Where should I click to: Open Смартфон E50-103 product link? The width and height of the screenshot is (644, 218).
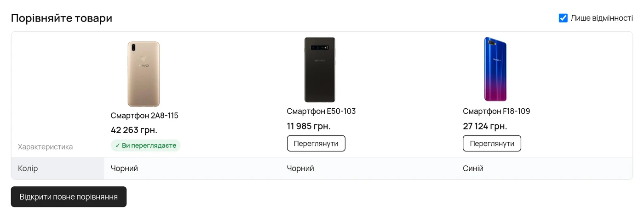click(x=321, y=111)
